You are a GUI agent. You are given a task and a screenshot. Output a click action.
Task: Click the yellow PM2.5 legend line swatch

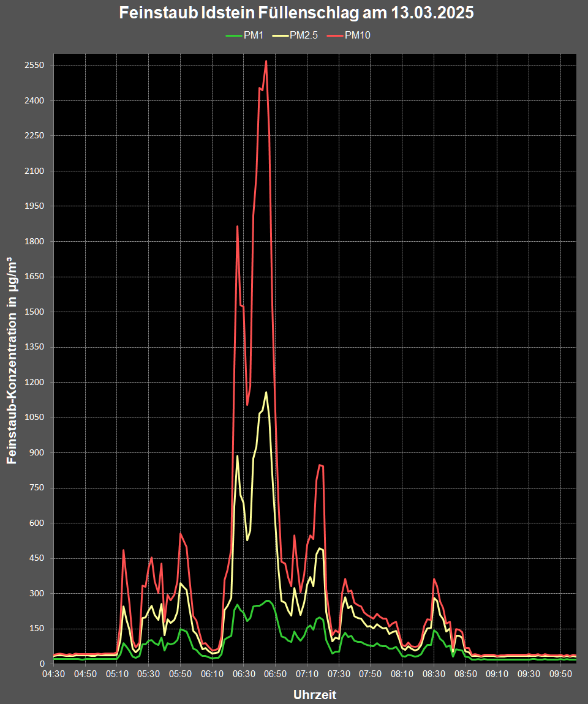pos(279,36)
